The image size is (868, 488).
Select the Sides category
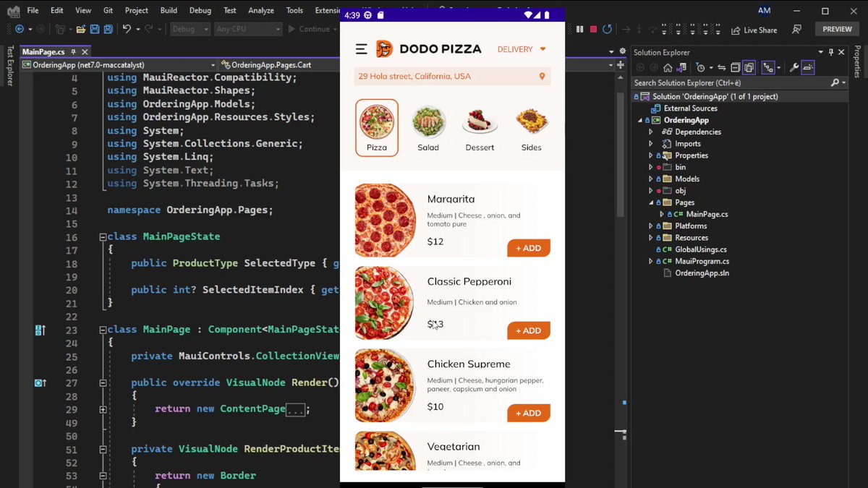point(532,128)
